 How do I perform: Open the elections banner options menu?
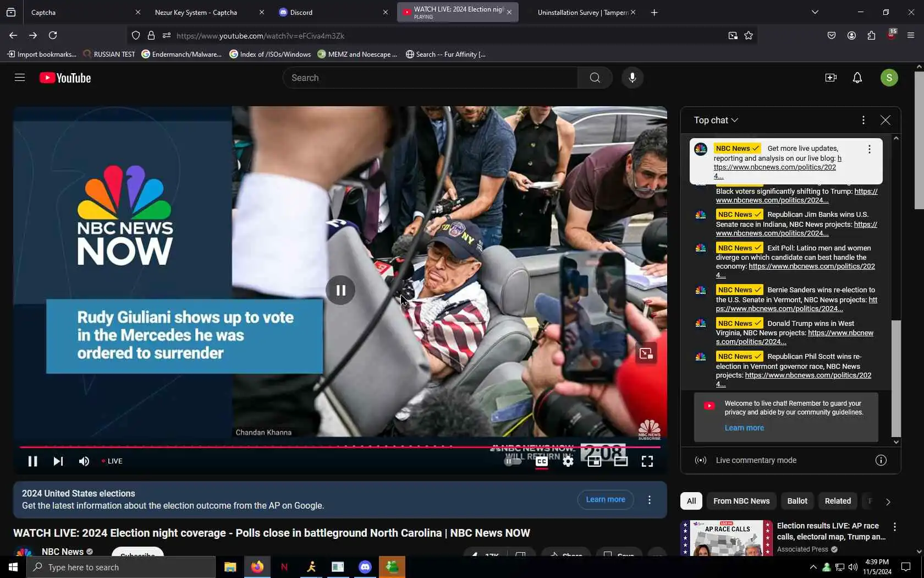[x=650, y=500]
